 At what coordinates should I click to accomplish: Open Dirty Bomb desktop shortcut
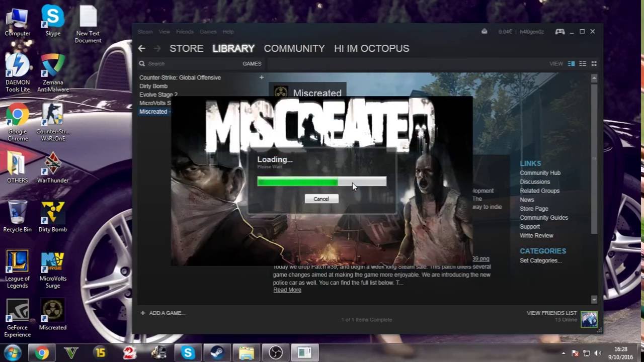tap(53, 217)
